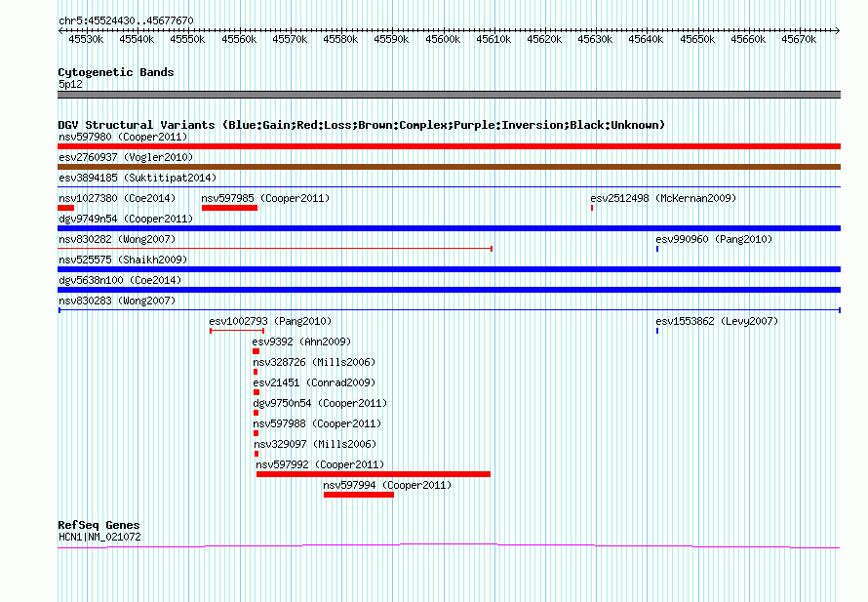Select the esv2512498 (McKernan2009) label

pos(663,198)
